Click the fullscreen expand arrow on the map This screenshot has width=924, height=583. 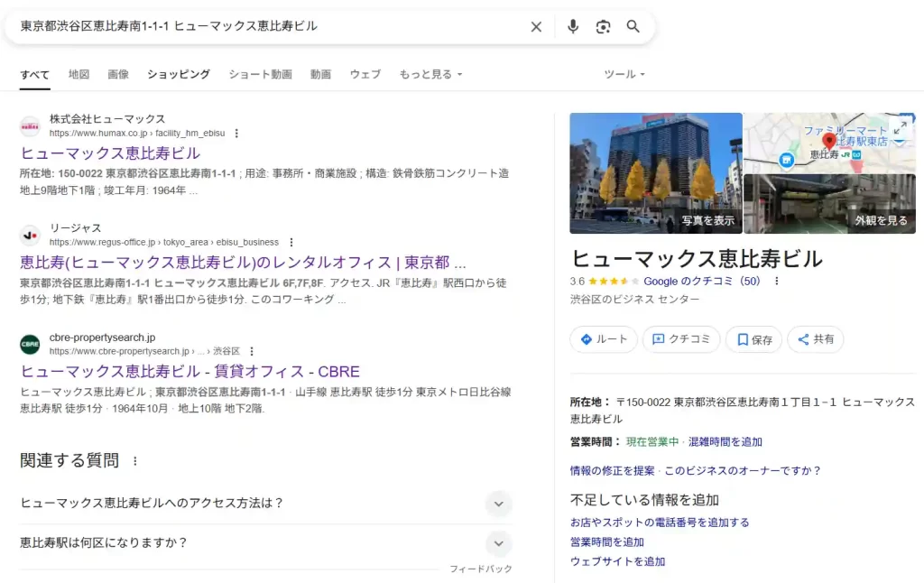(x=900, y=126)
